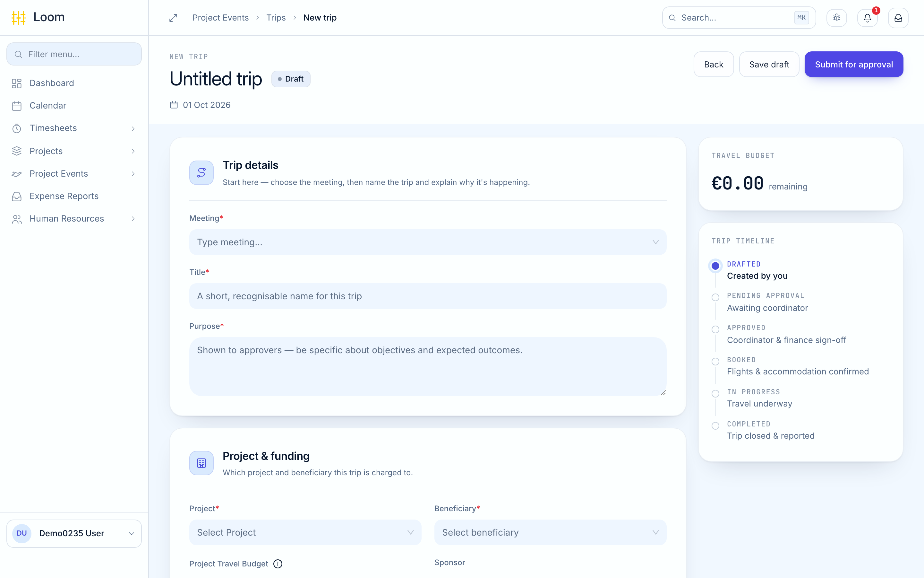Viewport: 924px width, 578px height.
Task: Open the Select beneficiary dropdown
Action: click(550, 532)
